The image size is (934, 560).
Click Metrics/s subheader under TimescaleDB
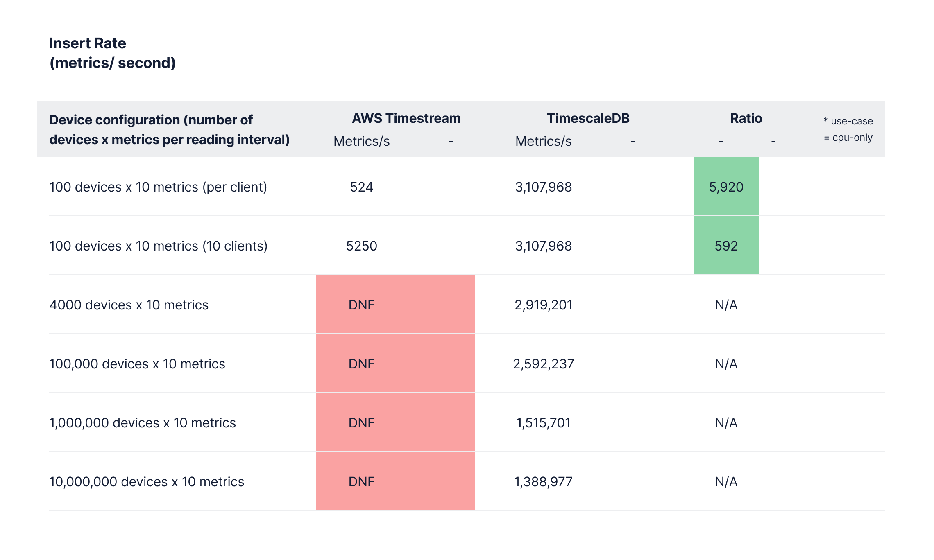click(543, 141)
